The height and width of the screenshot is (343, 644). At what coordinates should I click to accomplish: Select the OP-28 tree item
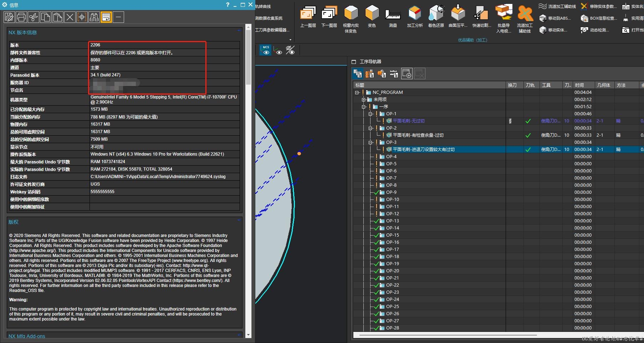[393, 328]
